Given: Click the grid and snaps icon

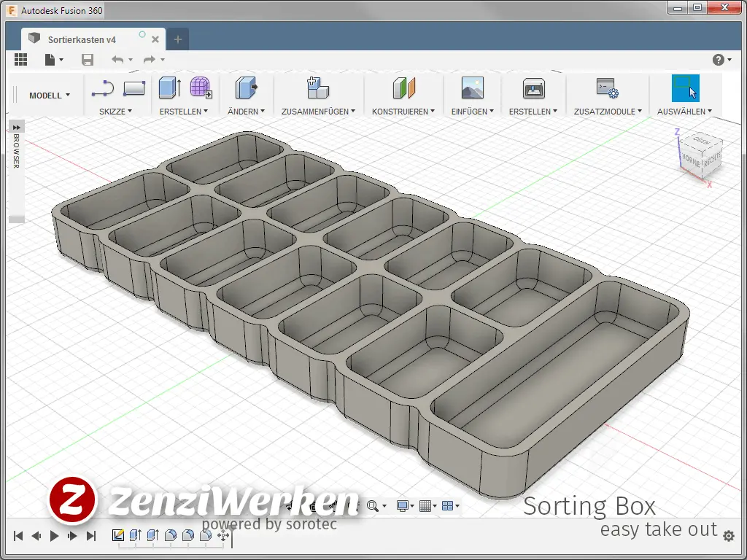Looking at the screenshot, I should point(425,506).
